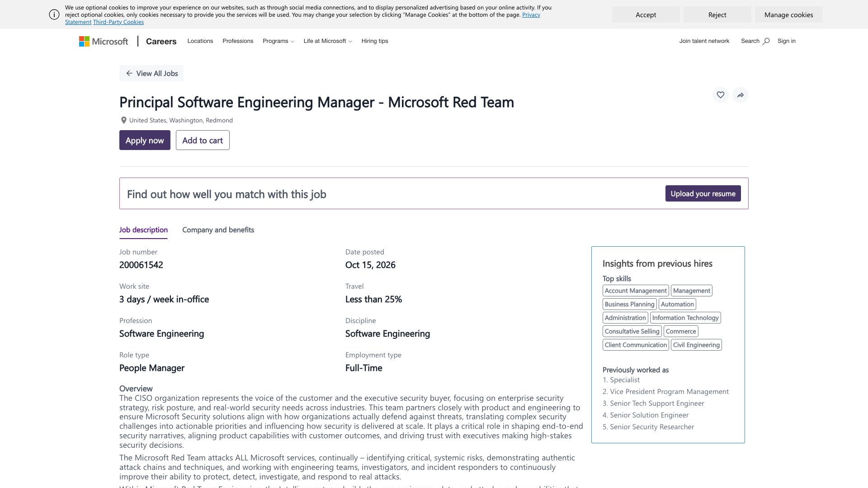
Task: Open Manage cookies
Action: (788, 14)
